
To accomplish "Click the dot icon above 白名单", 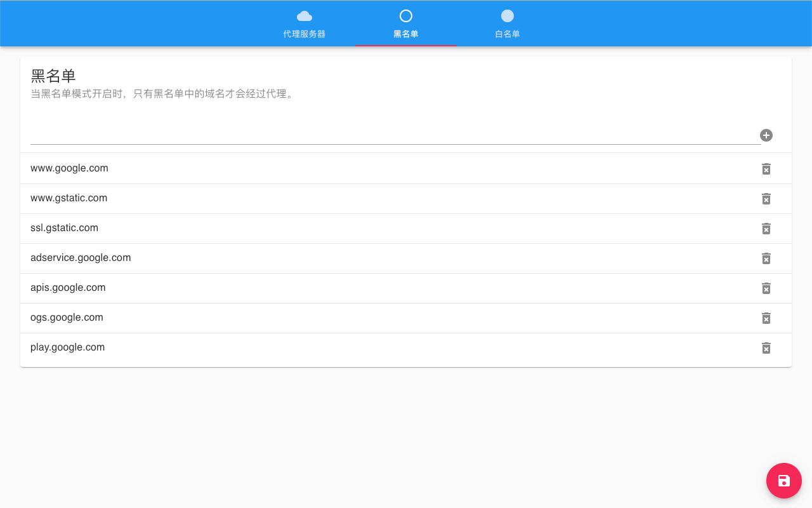I will pyautogui.click(x=507, y=16).
